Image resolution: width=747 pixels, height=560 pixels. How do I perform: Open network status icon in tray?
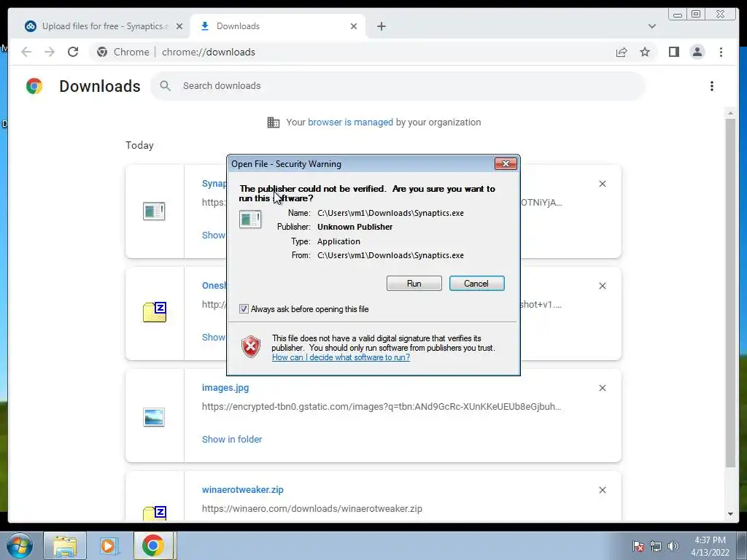656,546
